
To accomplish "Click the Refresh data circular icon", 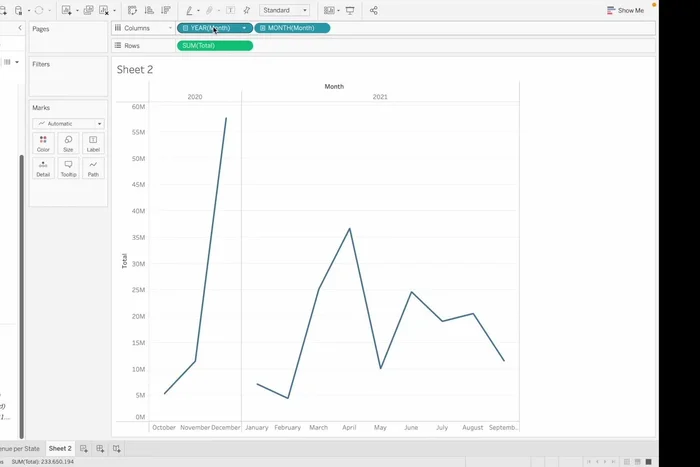I will point(39,10).
